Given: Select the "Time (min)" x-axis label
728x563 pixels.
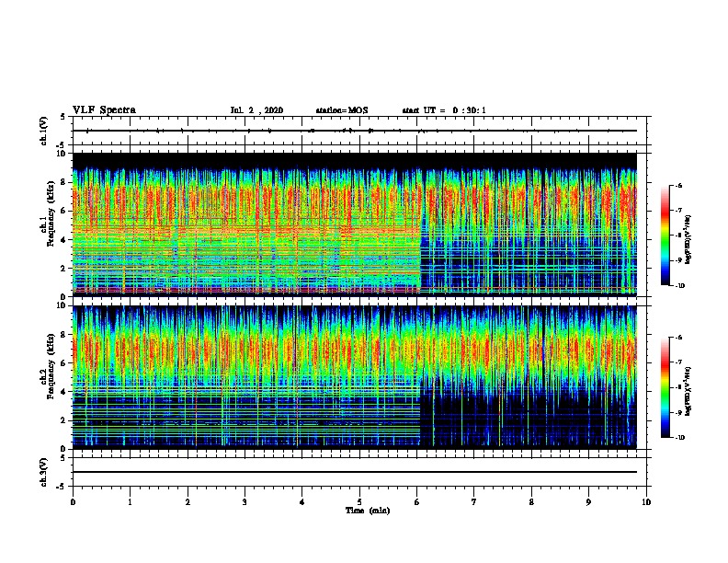Looking at the screenshot, I should [x=368, y=511].
